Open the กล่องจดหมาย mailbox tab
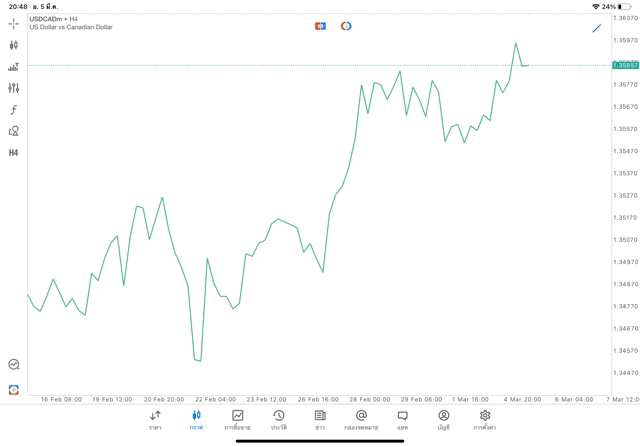Image resolution: width=640 pixels, height=447 pixels. (x=361, y=420)
